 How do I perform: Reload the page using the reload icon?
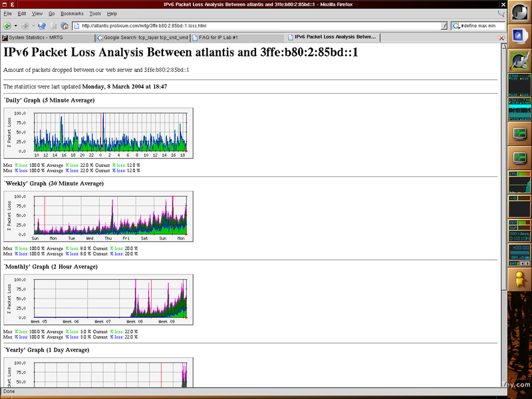pyautogui.click(x=42, y=26)
